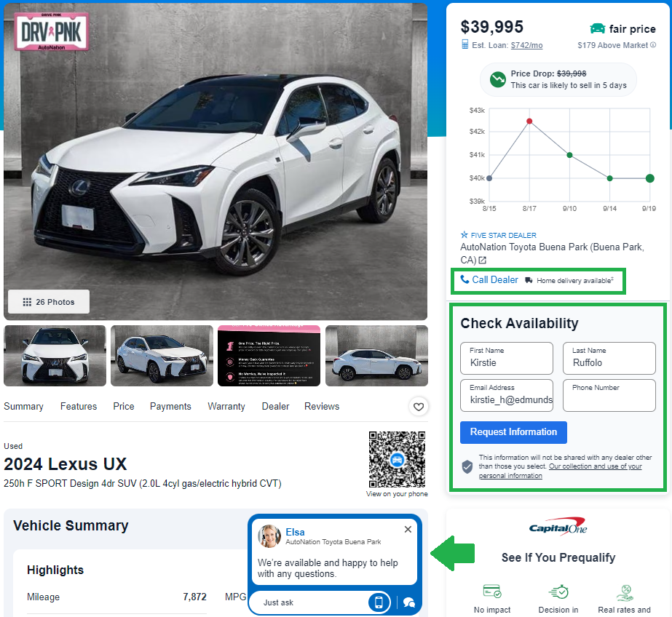Image resolution: width=672 pixels, height=617 pixels.
Task: Click the red 8/17 price point on chart
Action: [529, 122]
